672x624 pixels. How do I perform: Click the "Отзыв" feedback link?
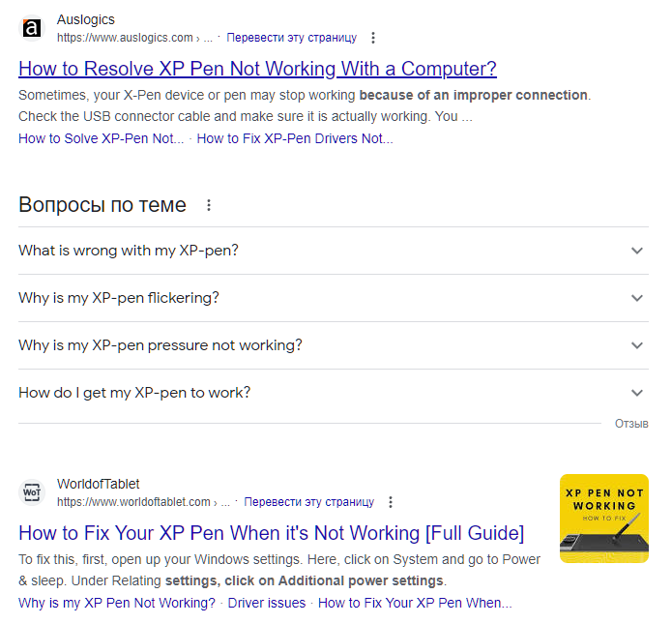point(631,424)
